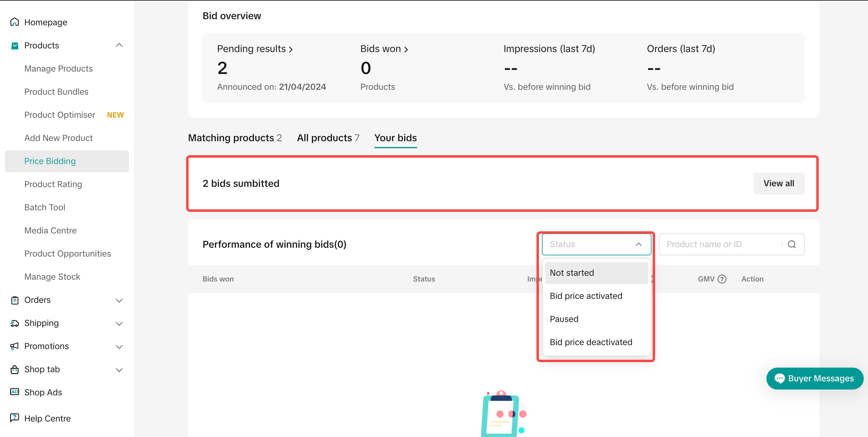Collapse the Products sidebar section
The height and width of the screenshot is (437, 868).
pos(119,46)
